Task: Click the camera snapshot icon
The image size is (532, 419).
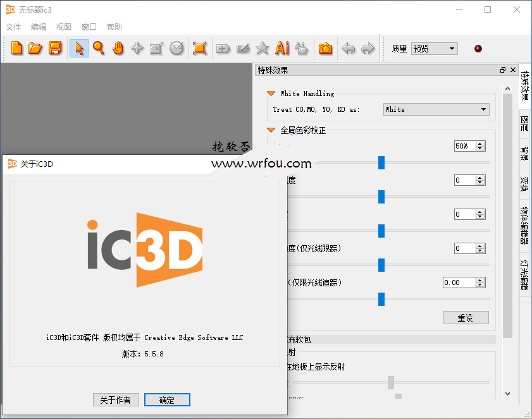Action: pyautogui.click(x=325, y=49)
